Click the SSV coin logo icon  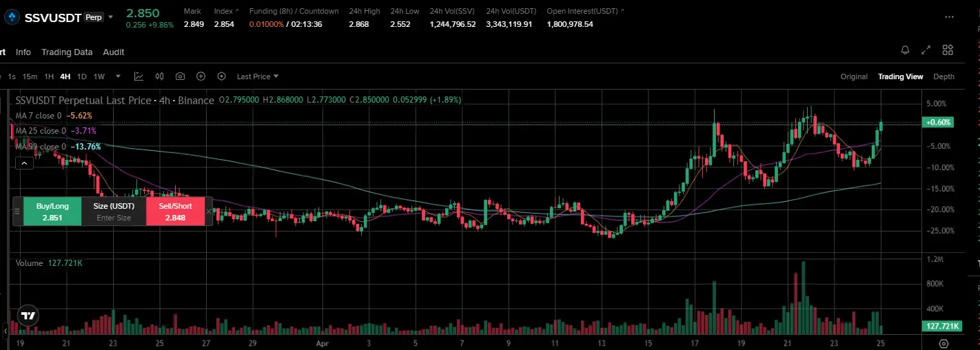pyautogui.click(x=12, y=17)
